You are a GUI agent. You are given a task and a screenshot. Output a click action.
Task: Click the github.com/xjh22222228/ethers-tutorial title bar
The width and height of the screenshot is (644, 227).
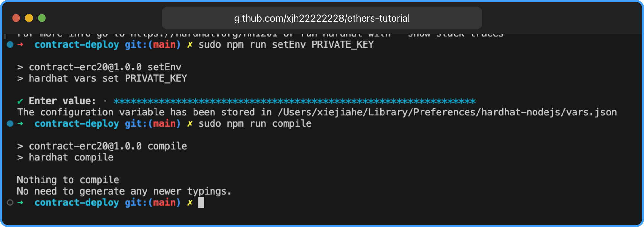coord(322,18)
